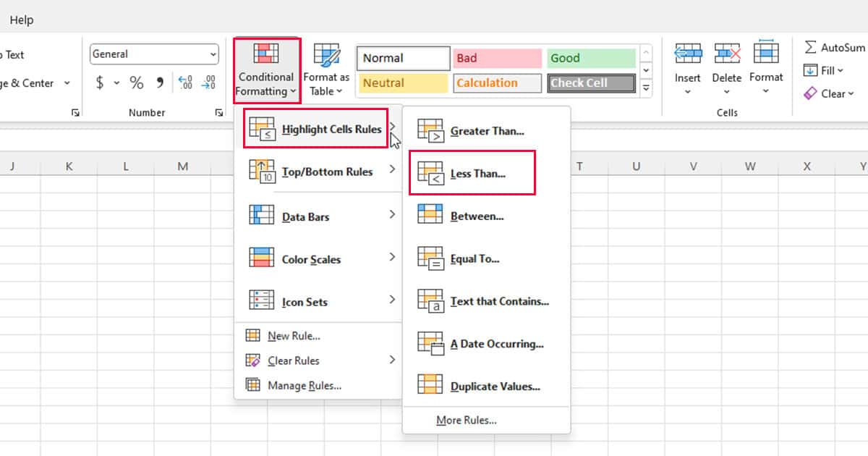Click the Decrease Decimal icon

[208, 83]
